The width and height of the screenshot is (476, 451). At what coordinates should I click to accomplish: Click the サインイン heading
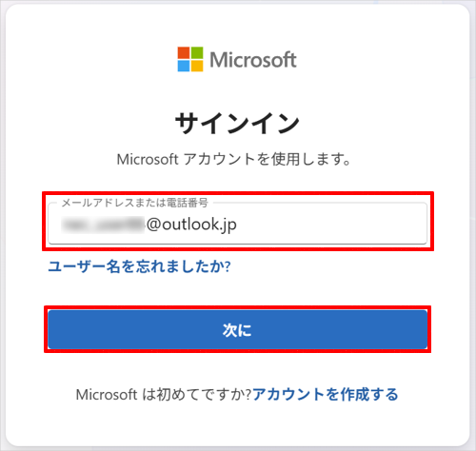pyautogui.click(x=238, y=124)
